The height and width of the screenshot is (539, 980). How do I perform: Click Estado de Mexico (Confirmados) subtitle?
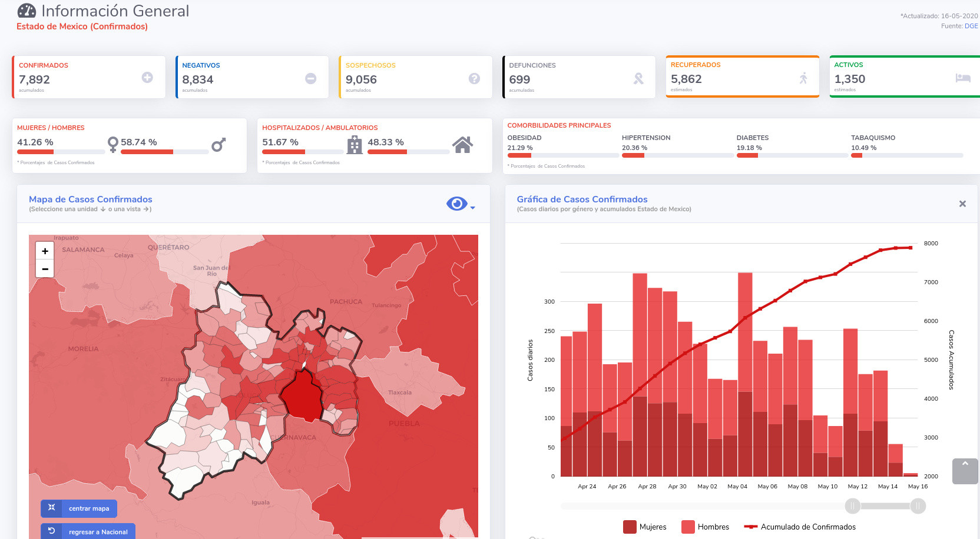click(x=82, y=26)
